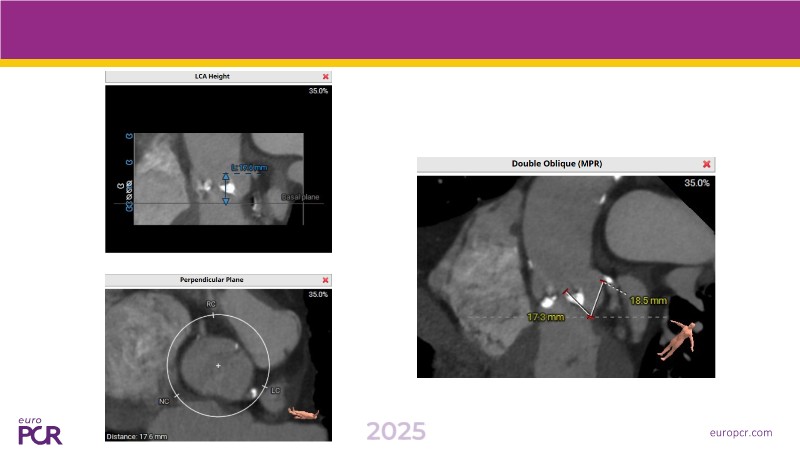Select the lower arrowhead of the LCA height measurement
800x450 pixels.
pos(226,200)
